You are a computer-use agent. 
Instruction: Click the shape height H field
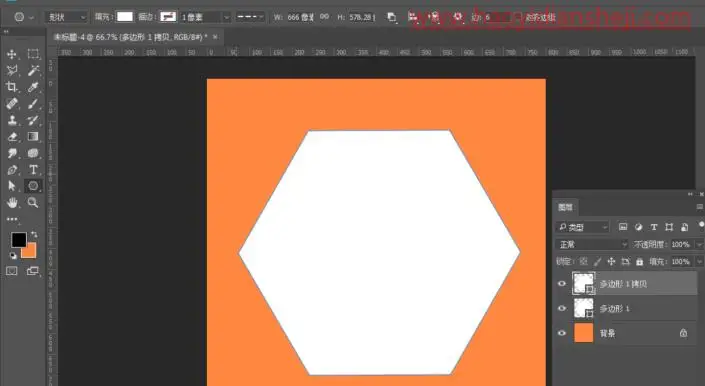[x=362, y=17]
